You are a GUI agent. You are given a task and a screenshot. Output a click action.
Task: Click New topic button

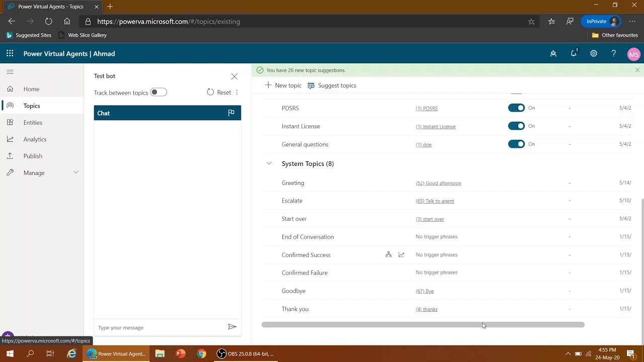point(283,85)
